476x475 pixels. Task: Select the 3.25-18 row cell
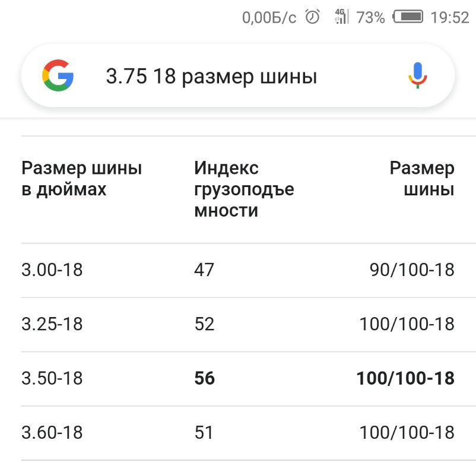pyautogui.click(x=52, y=324)
